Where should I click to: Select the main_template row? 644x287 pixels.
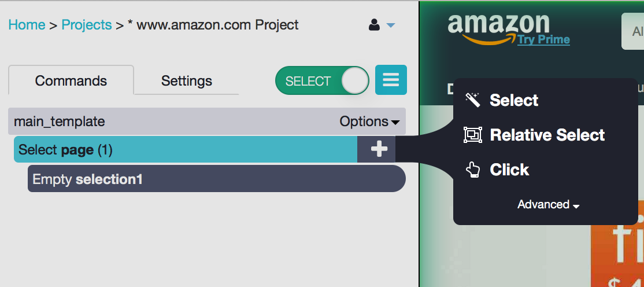click(x=207, y=122)
